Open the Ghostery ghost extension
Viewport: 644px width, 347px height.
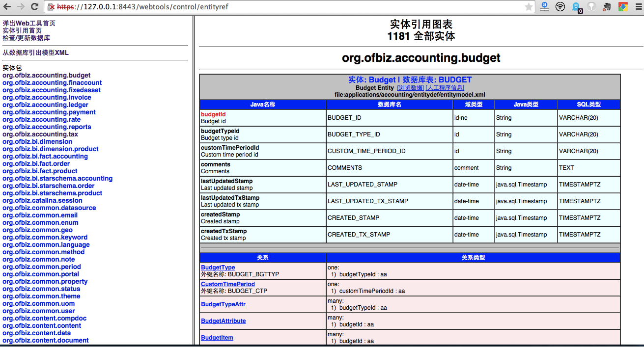[x=577, y=7]
